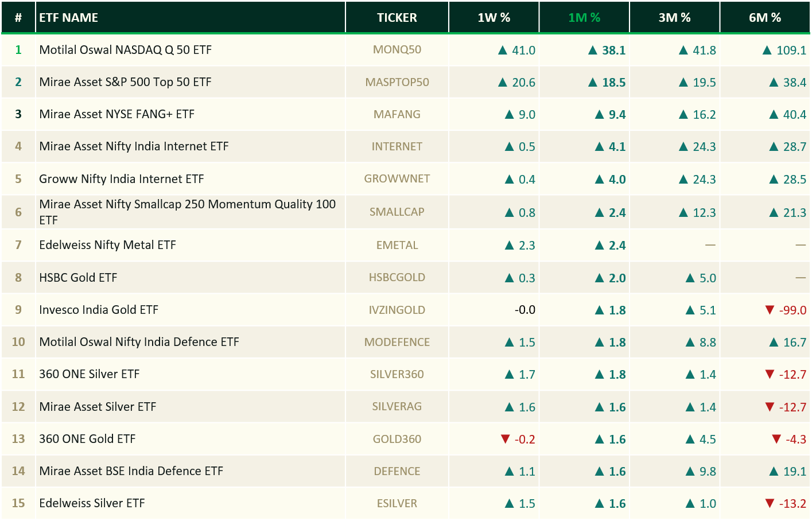Click the up arrow next to 20.6
The width and height of the screenshot is (812, 521).
click(503, 83)
